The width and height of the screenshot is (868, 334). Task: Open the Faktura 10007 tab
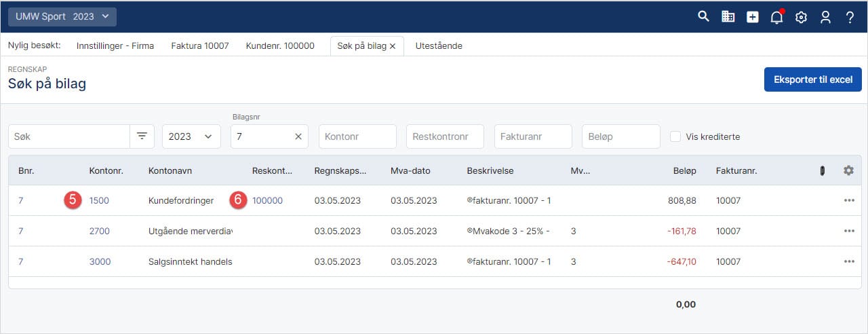pyautogui.click(x=199, y=46)
